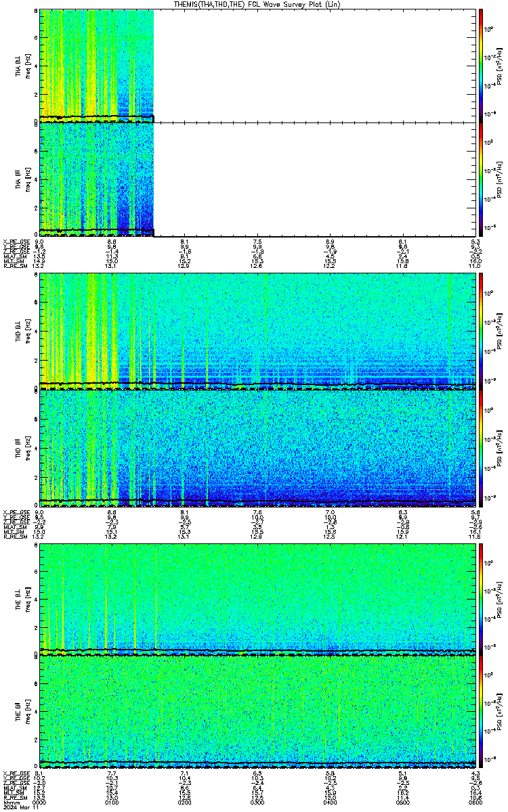This screenshot has width=508, height=812.
Task: Click the PSD color bar beside THE B-perpendicular
Action: (481, 600)
